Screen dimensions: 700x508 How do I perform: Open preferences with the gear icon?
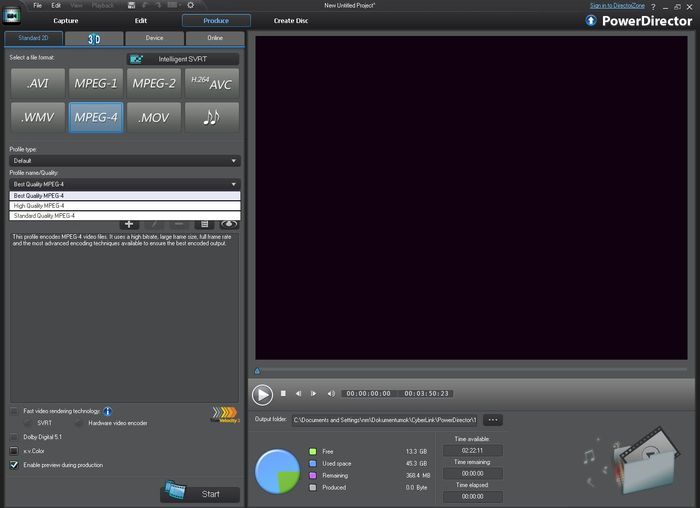[191, 5]
